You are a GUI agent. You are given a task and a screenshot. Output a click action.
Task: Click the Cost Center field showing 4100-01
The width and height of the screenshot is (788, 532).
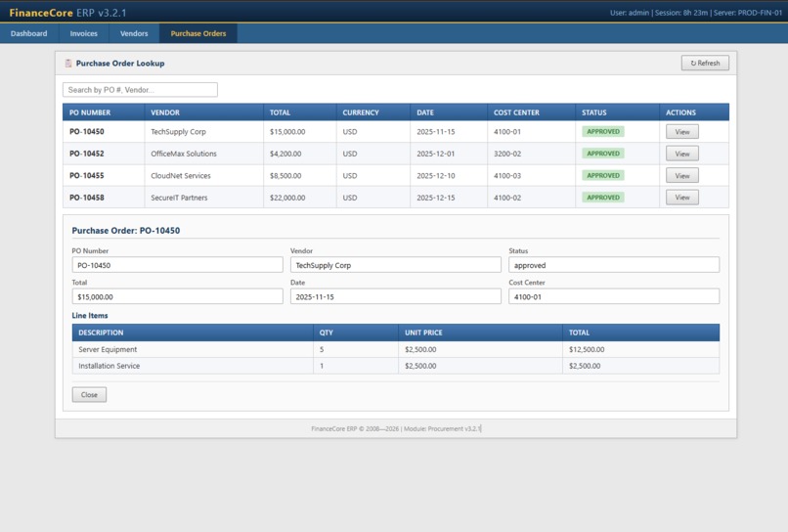point(614,296)
